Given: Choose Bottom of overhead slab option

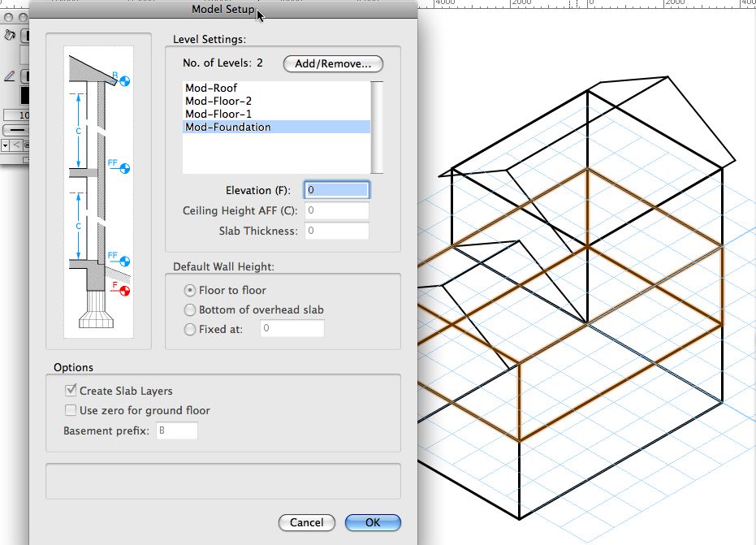Looking at the screenshot, I should [x=190, y=309].
